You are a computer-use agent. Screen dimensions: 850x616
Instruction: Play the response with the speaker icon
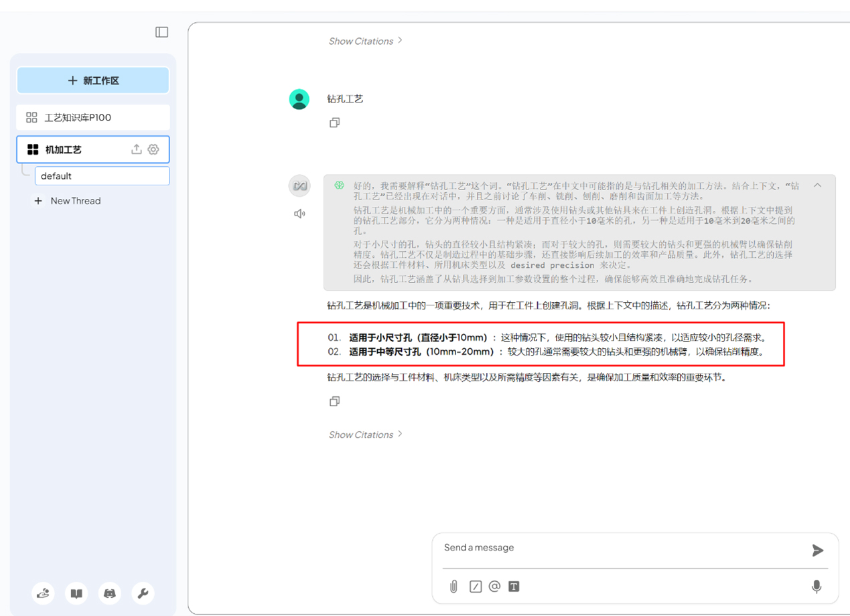(x=299, y=214)
